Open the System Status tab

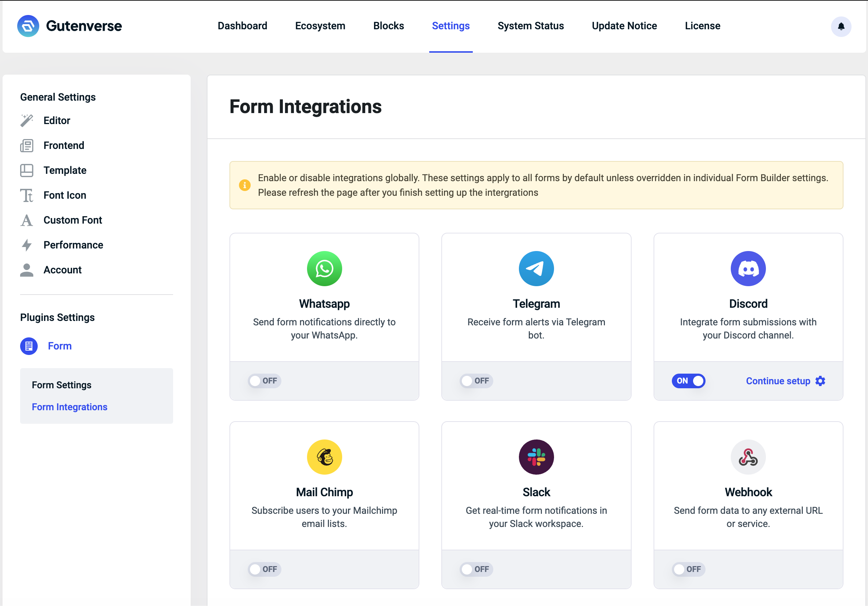click(x=531, y=26)
